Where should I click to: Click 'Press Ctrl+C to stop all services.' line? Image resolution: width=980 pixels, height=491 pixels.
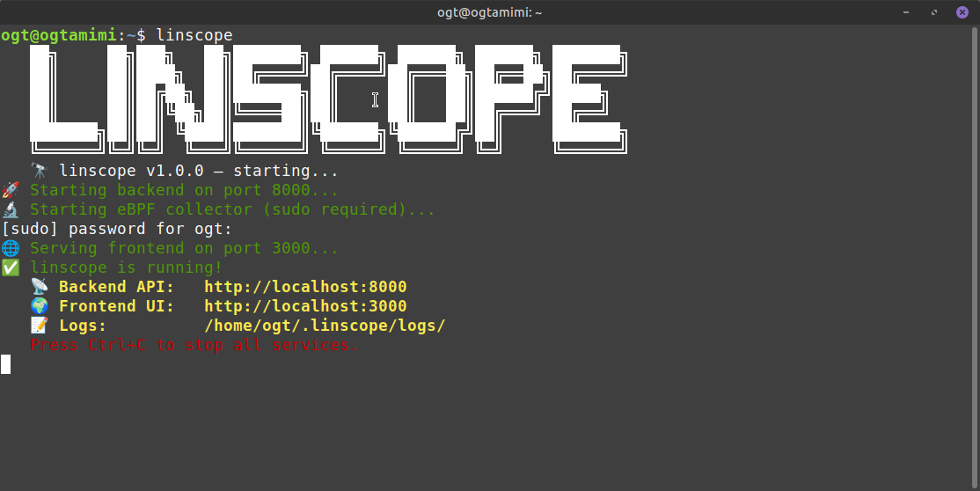pos(194,345)
